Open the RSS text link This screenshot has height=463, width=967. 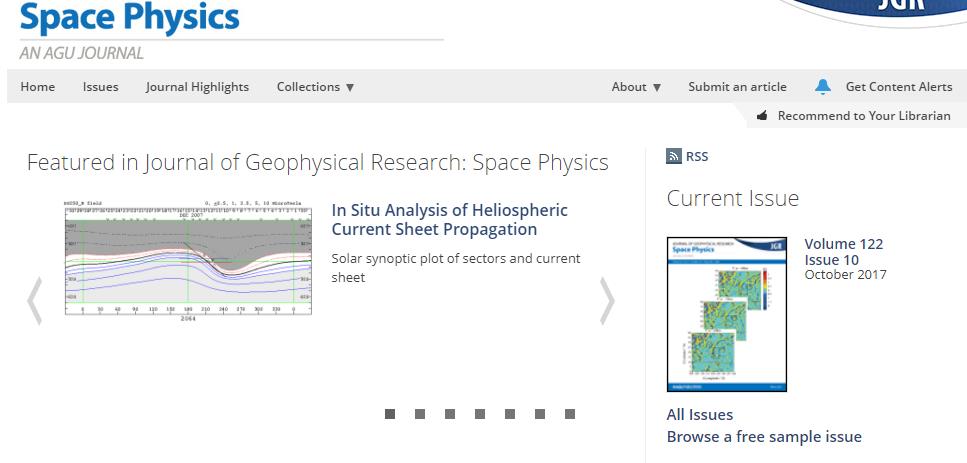697,157
